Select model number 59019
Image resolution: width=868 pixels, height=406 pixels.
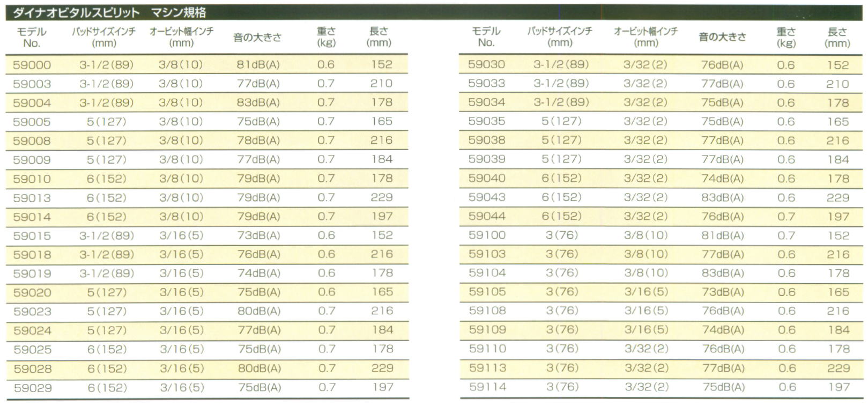(32, 274)
